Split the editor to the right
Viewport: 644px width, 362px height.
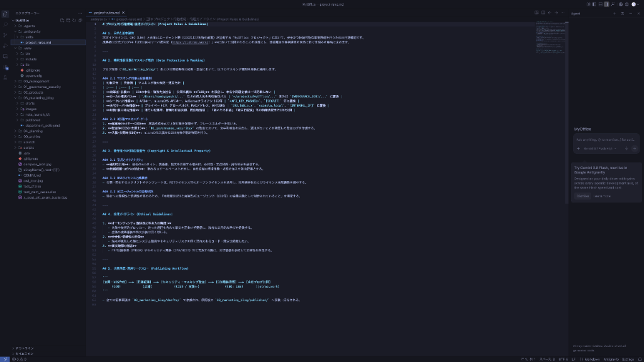pos(543,13)
